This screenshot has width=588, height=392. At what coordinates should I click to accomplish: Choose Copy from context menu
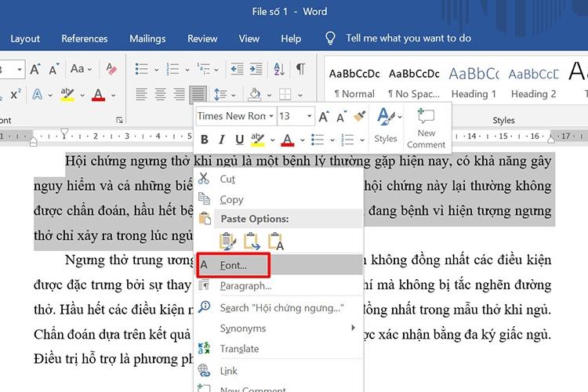click(x=278, y=199)
